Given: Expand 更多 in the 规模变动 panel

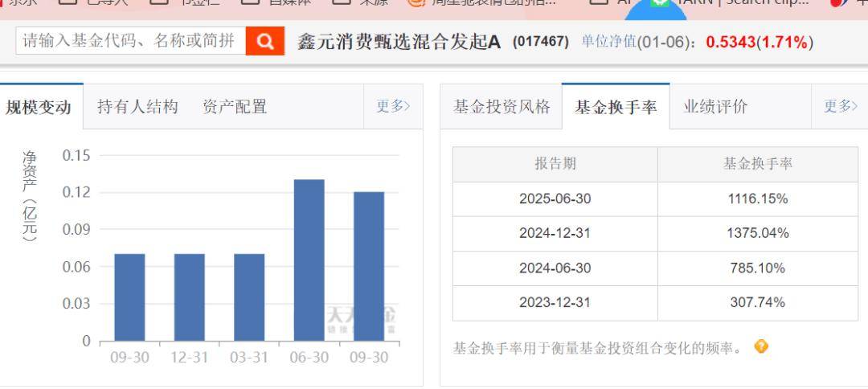Looking at the screenshot, I should pyautogui.click(x=393, y=107).
